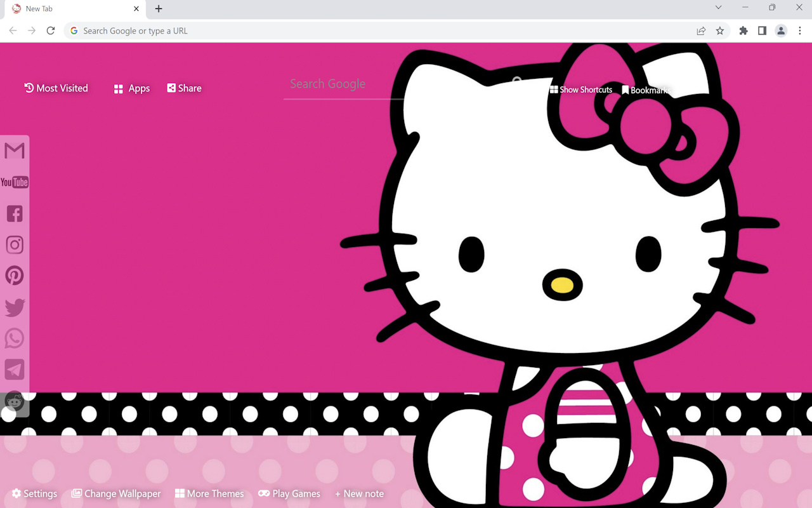Add a New note
Screen dimensions: 812x508
(x=359, y=493)
